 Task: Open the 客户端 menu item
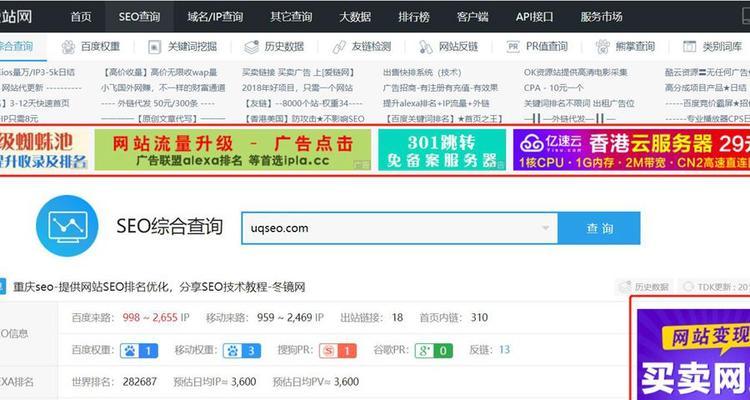473,17
